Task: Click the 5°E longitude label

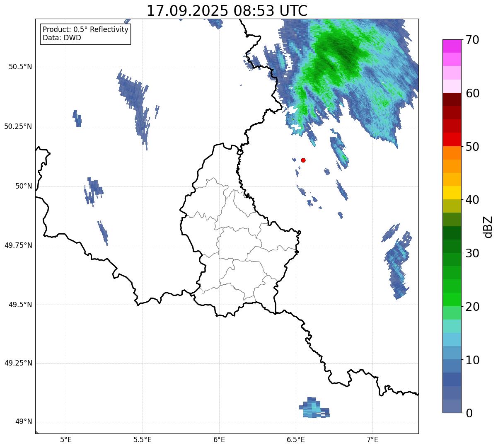Action: point(66,440)
